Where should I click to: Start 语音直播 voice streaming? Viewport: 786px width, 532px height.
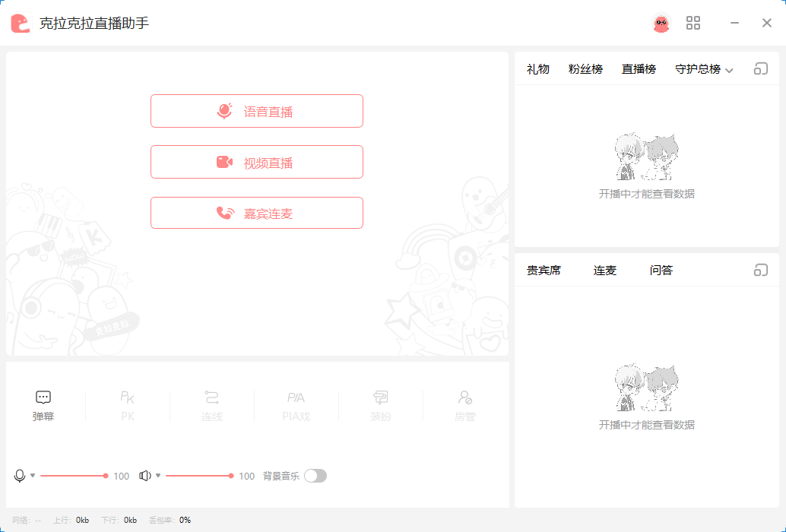tap(257, 111)
